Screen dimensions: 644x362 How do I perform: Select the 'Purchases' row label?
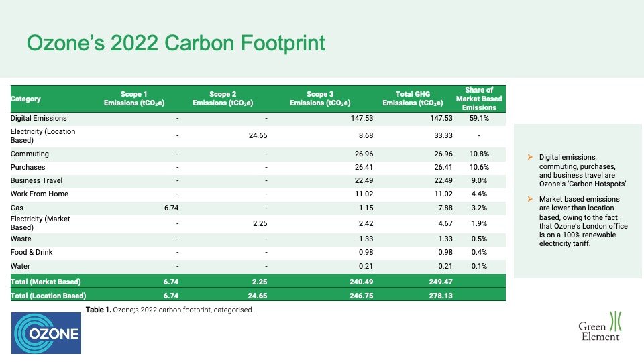pos(28,167)
